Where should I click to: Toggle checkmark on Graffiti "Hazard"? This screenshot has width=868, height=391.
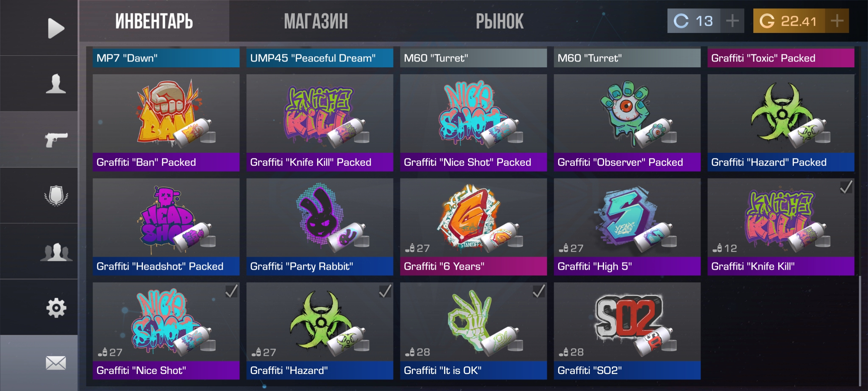385,290
